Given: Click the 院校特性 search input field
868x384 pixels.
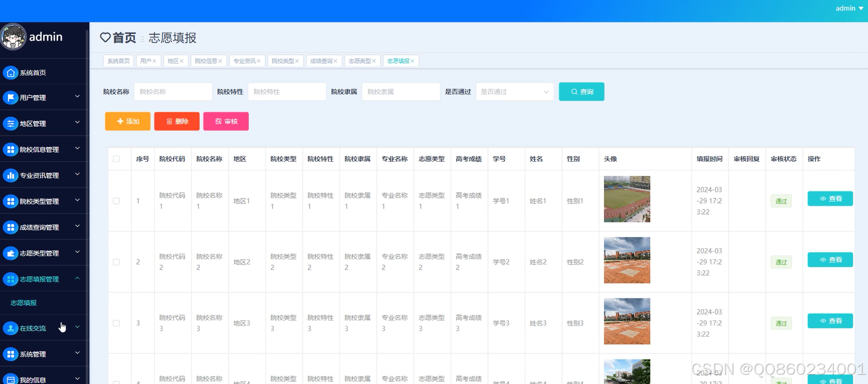Looking at the screenshot, I should click(x=287, y=92).
